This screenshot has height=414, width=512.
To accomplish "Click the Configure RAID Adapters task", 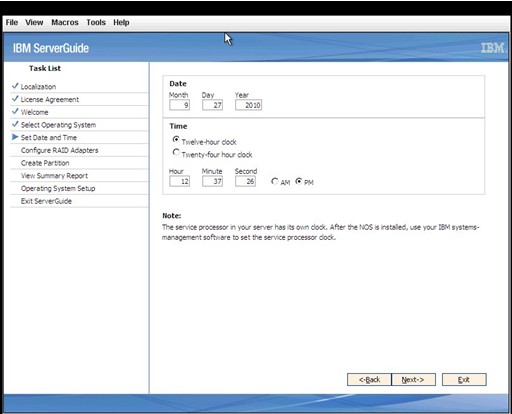I will pyautogui.click(x=59, y=150).
